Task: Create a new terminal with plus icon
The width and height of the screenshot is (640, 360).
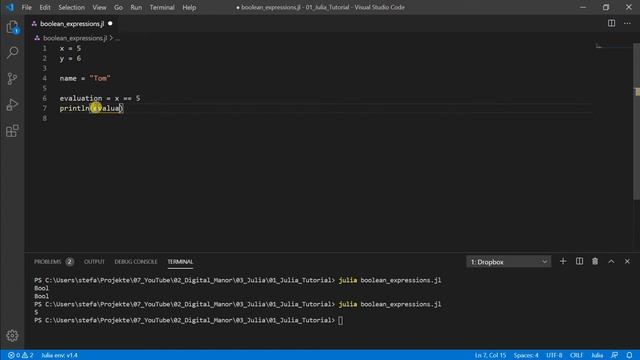Action: click(563, 261)
